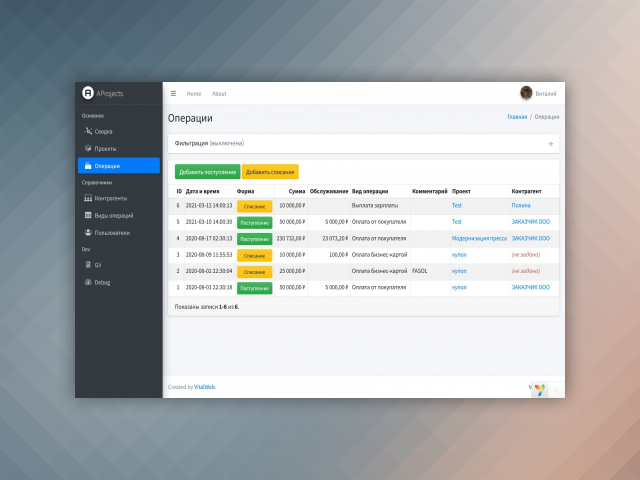
Task: Sort by Дата и время column
Action: (202, 191)
